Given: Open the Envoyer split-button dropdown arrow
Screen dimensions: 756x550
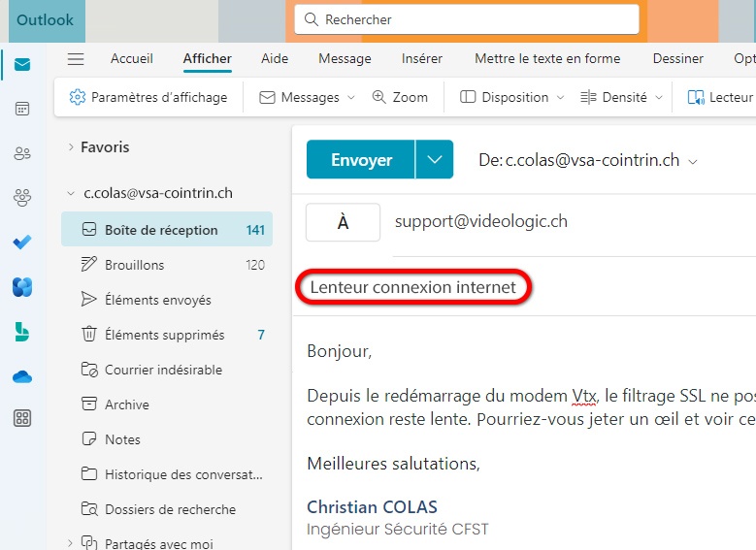Looking at the screenshot, I should [x=434, y=160].
